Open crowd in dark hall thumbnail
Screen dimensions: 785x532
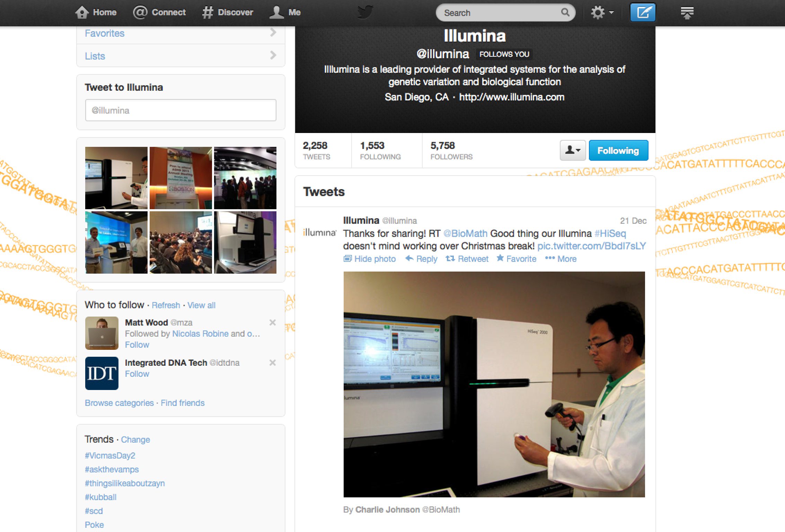[x=245, y=178]
